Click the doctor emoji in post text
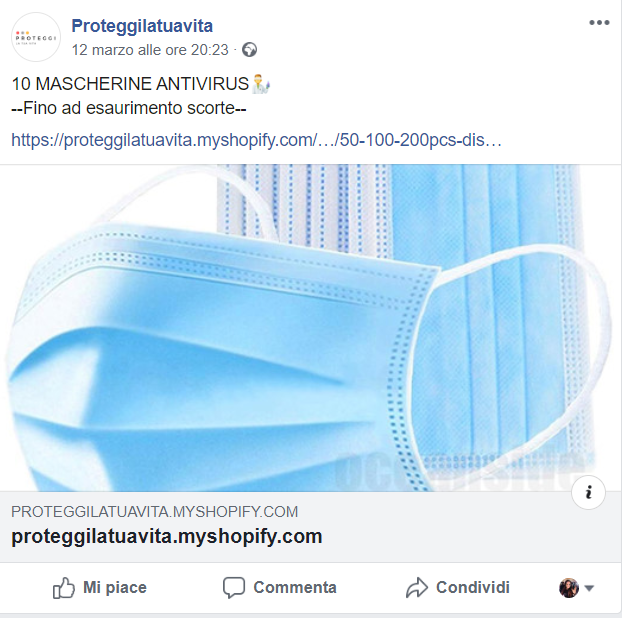 point(261,84)
